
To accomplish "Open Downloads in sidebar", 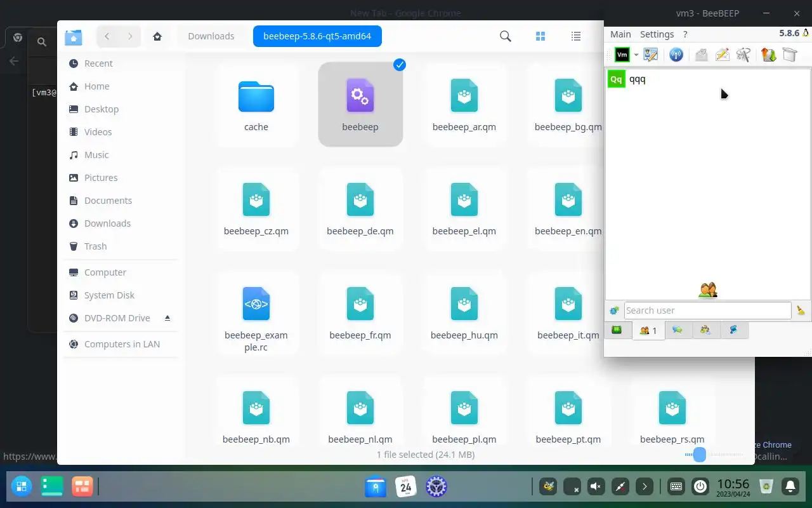I will click(x=121, y=224).
